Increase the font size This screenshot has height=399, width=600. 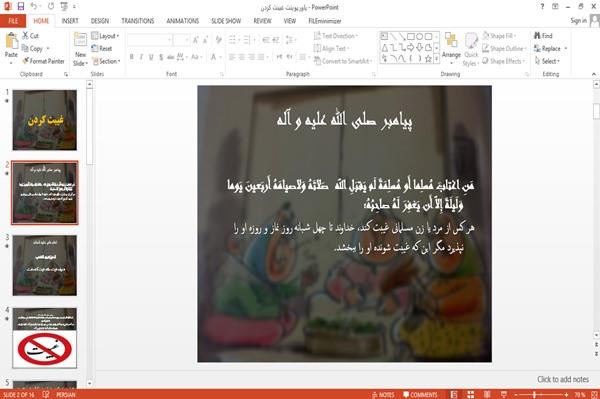[196, 40]
